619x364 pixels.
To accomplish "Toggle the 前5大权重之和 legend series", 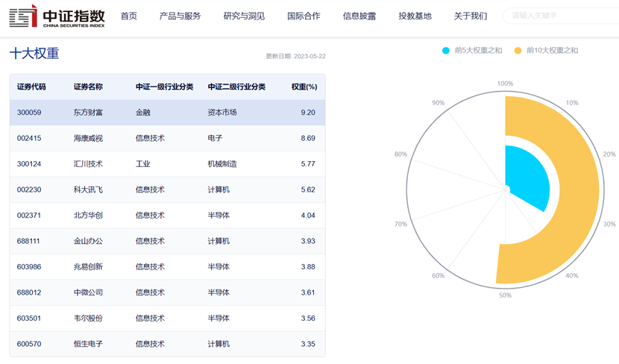I will 472,51.
